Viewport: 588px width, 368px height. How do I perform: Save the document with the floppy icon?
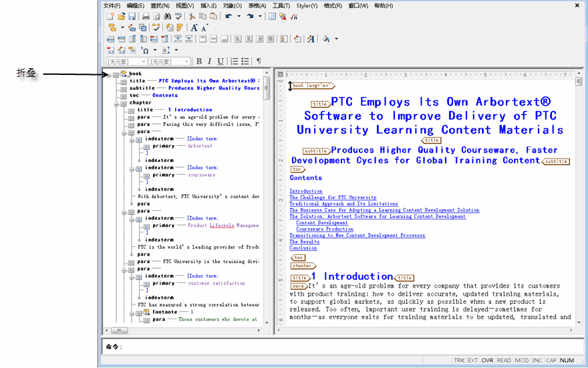click(132, 17)
